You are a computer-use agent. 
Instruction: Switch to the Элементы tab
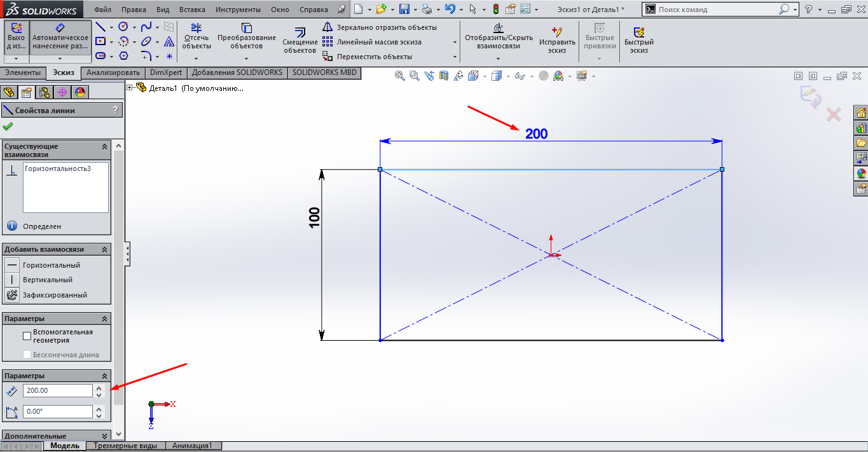point(23,72)
